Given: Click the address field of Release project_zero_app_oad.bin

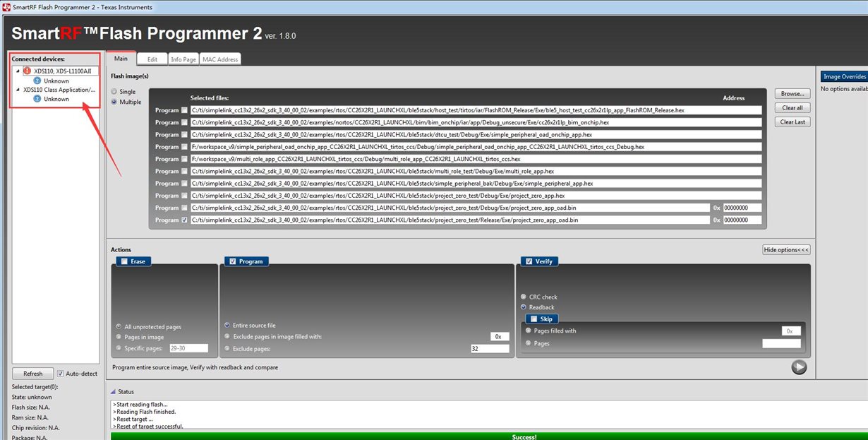Looking at the screenshot, I should click(x=742, y=220).
